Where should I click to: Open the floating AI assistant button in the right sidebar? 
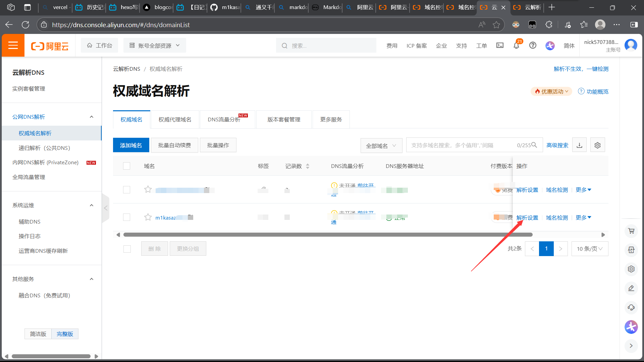pyautogui.click(x=631, y=327)
